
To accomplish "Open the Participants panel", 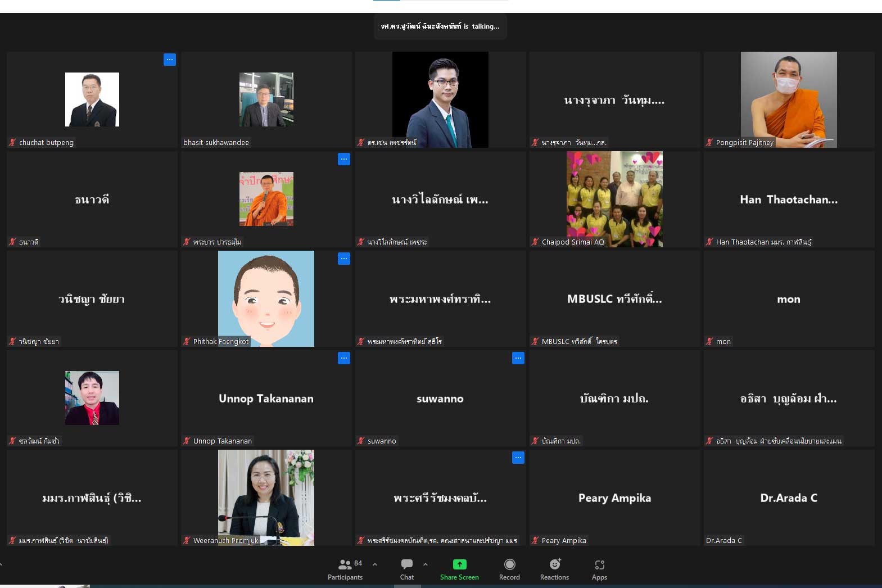I will [345, 569].
